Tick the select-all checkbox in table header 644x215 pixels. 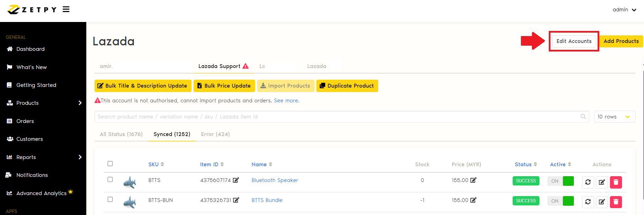tap(110, 163)
